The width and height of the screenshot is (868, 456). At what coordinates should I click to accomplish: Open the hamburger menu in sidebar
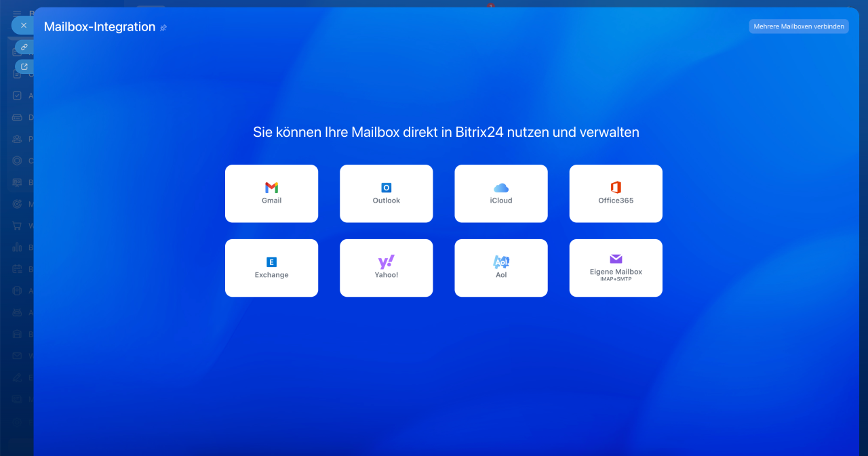coord(17,13)
